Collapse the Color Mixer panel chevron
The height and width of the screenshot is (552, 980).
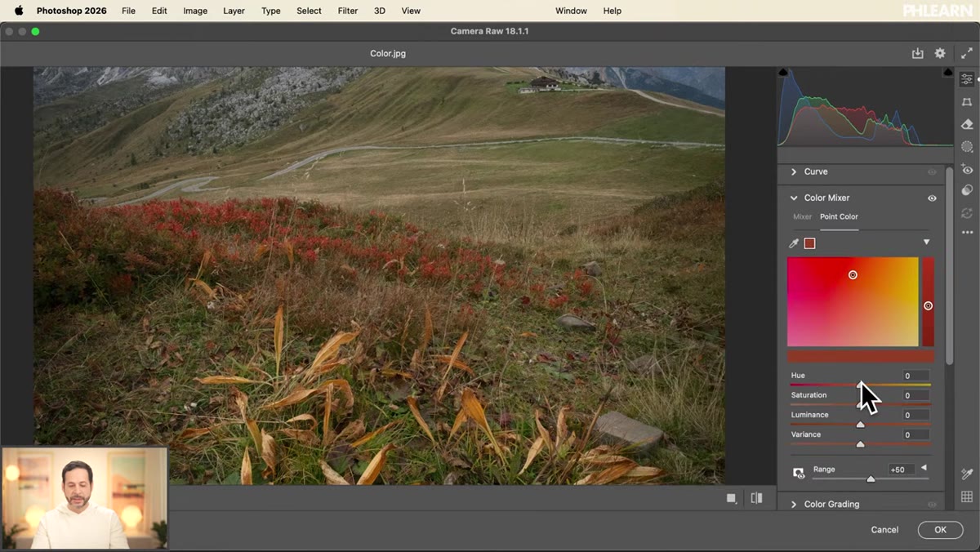[794, 198]
